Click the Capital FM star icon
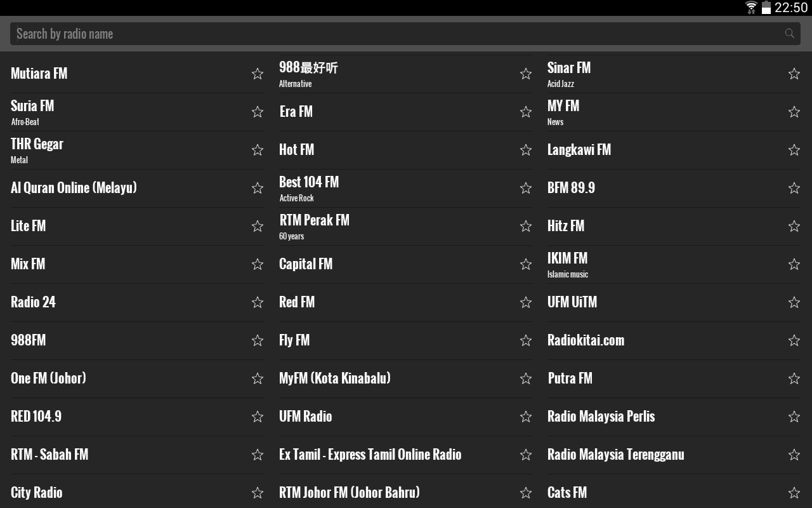 click(x=526, y=264)
